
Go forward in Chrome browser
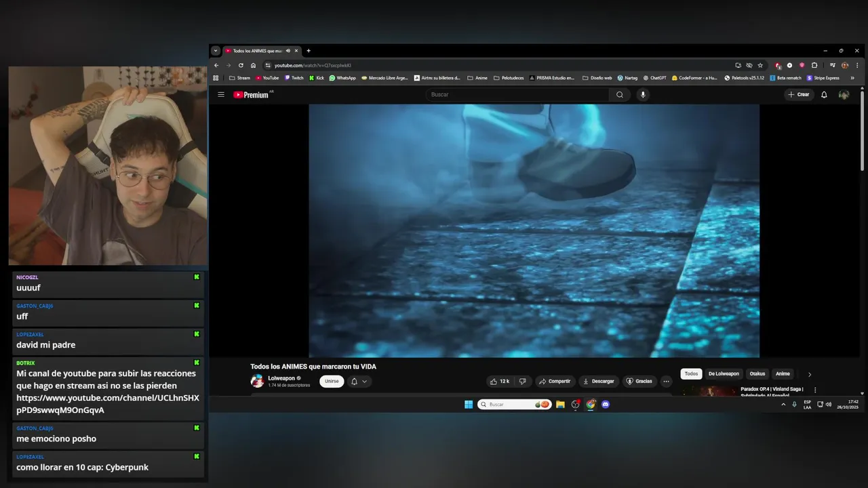(229, 66)
